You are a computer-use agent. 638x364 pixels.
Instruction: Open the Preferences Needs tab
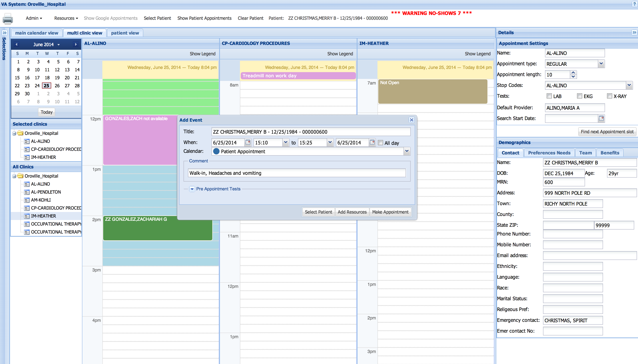(x=549, y=153)
